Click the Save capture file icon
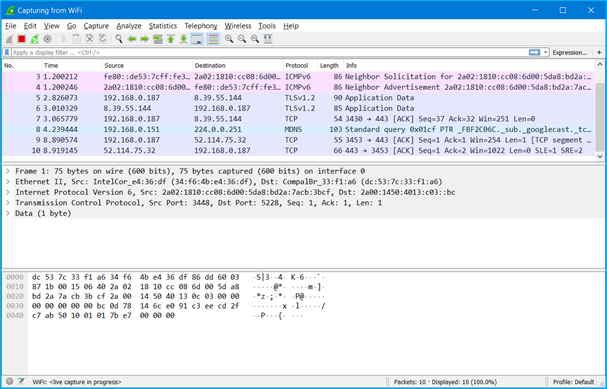 tap(77, 39)
